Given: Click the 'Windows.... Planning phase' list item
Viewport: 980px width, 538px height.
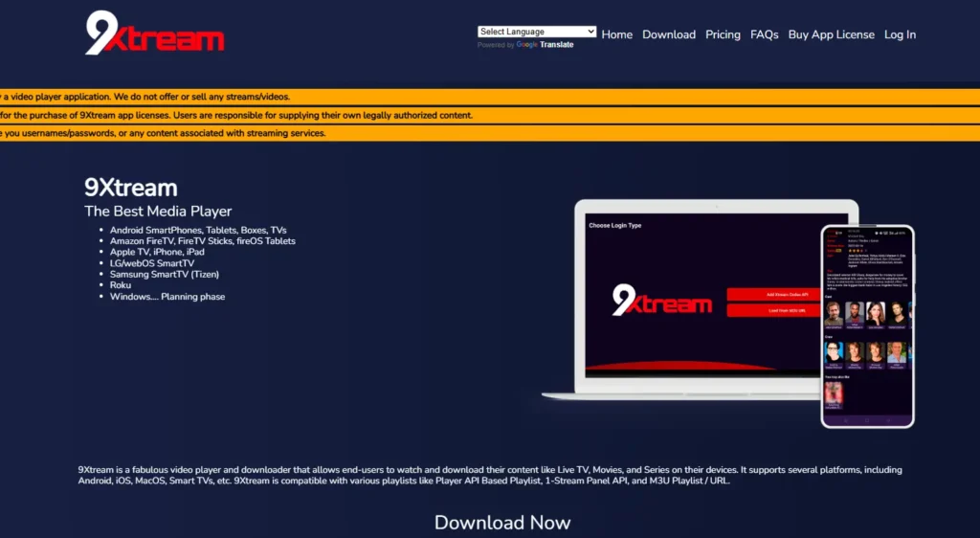Looking at the screenshot, I should (167, 297).
